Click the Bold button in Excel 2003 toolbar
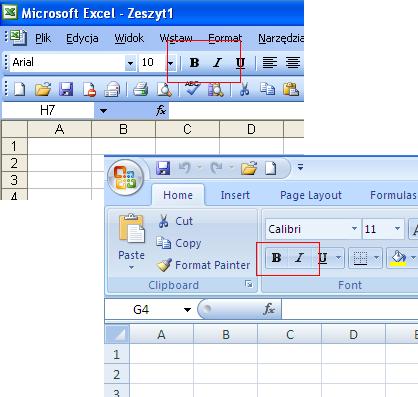This screenshot has height=397, width=418. 194,62
